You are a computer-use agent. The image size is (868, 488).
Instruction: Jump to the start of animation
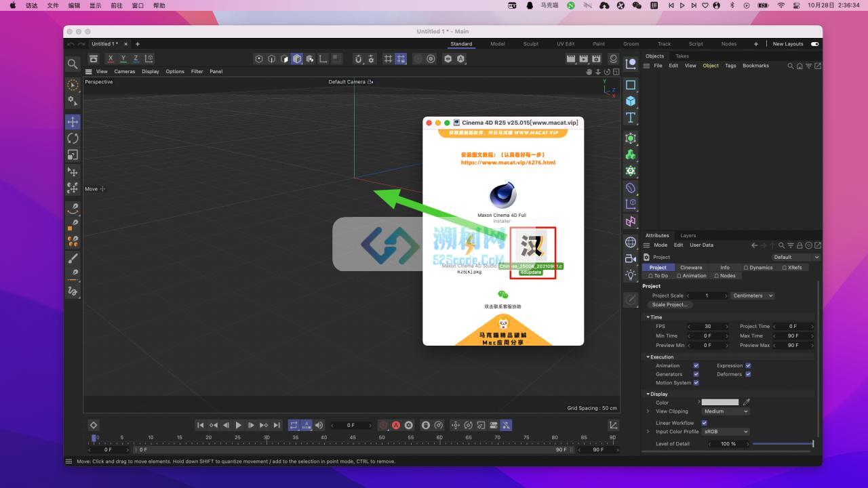tap(200, 425)
